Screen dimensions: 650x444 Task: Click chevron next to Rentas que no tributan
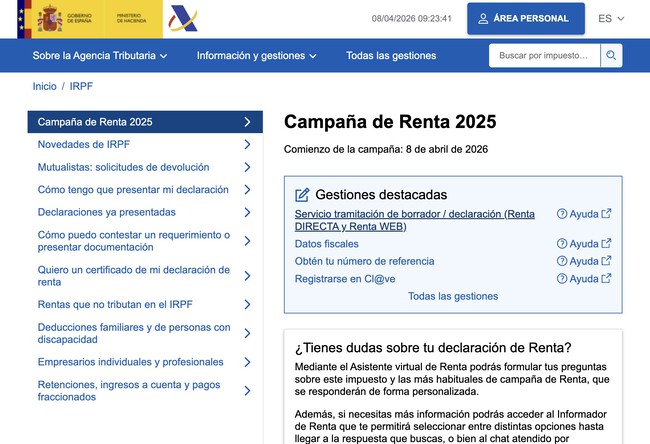point(247,304)
